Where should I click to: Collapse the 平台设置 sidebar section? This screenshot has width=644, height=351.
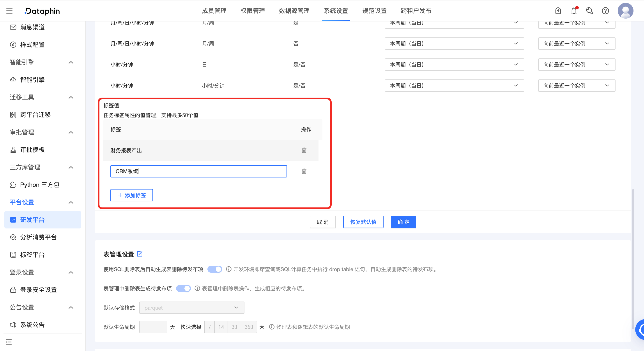[71, 202]
